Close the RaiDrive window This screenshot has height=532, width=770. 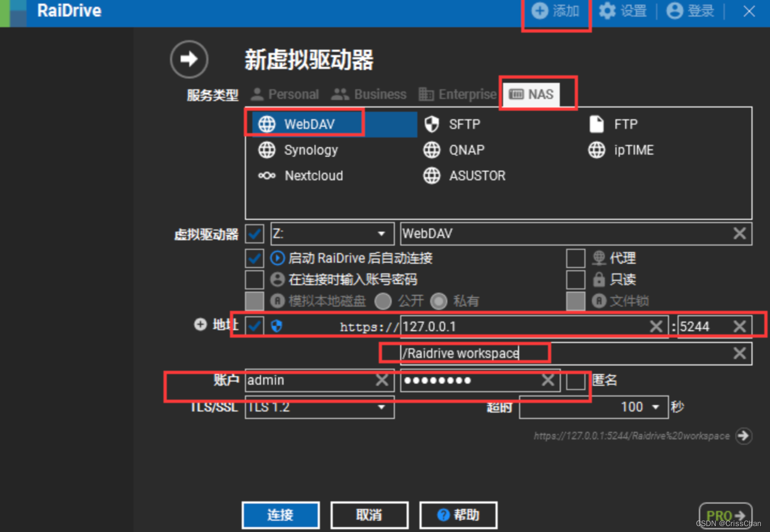749,11
